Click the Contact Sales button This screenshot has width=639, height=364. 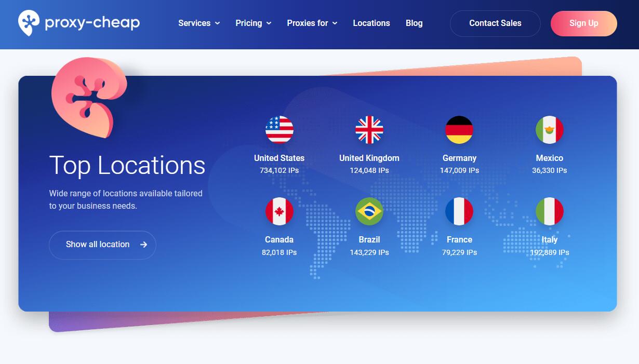click(495, 23)
